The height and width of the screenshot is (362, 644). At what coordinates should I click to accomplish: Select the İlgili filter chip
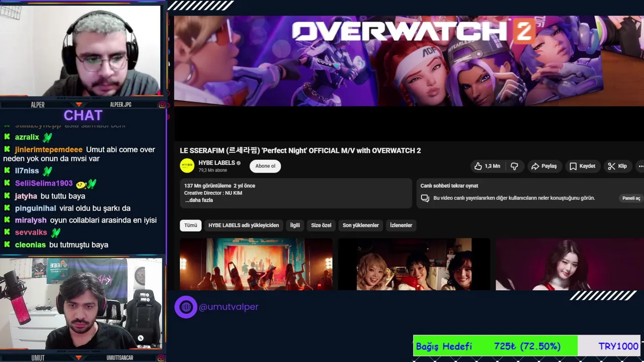295,225
